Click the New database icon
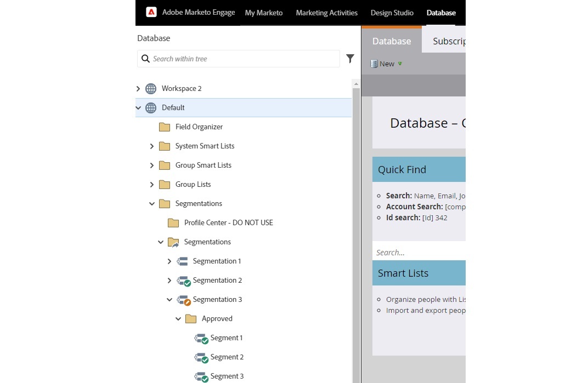 coord(374,64)
